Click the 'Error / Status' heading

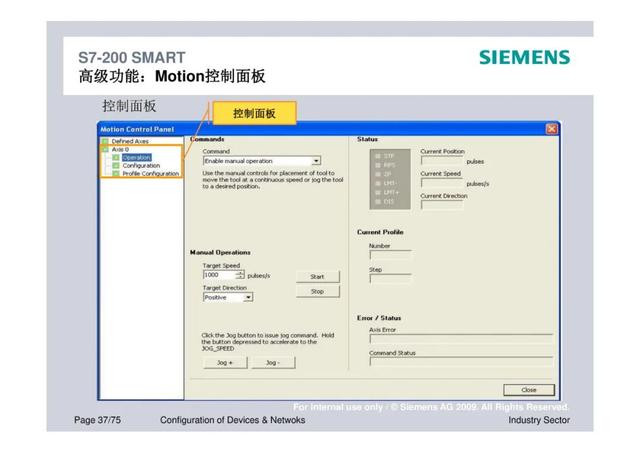[379, 318]
